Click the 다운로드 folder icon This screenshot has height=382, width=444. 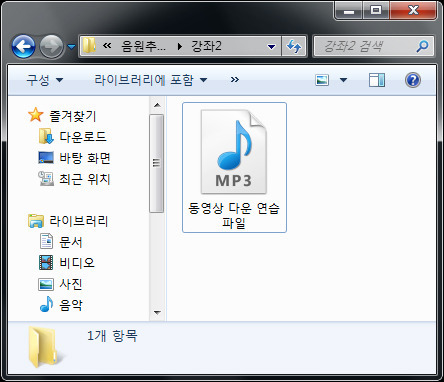pos(46,136)
